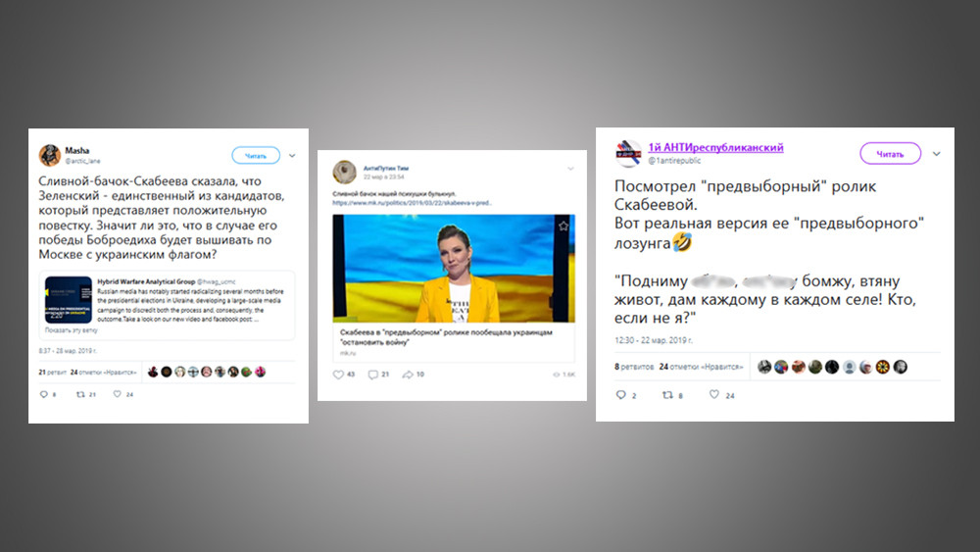Image resolution: width=980 pixels, height=552 pixels.
Task: Open the mk.ru article link
Action: (412, 203)
